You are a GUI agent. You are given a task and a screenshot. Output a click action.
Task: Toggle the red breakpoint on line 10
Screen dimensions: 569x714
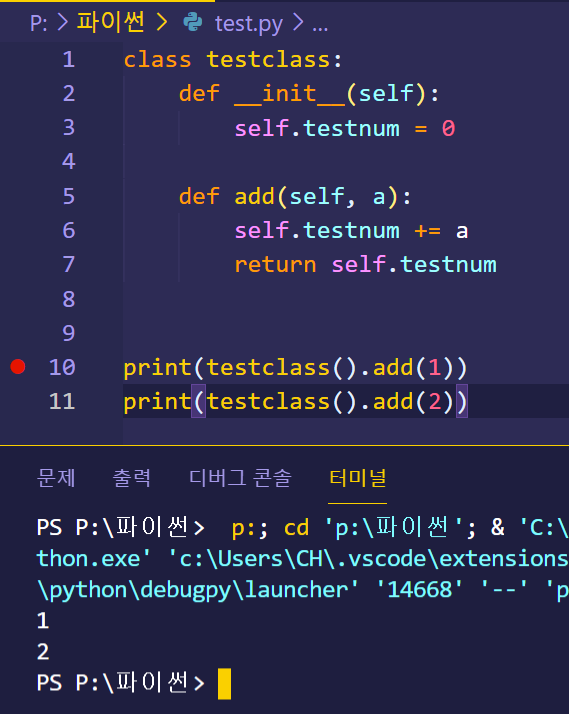(18, 367)
